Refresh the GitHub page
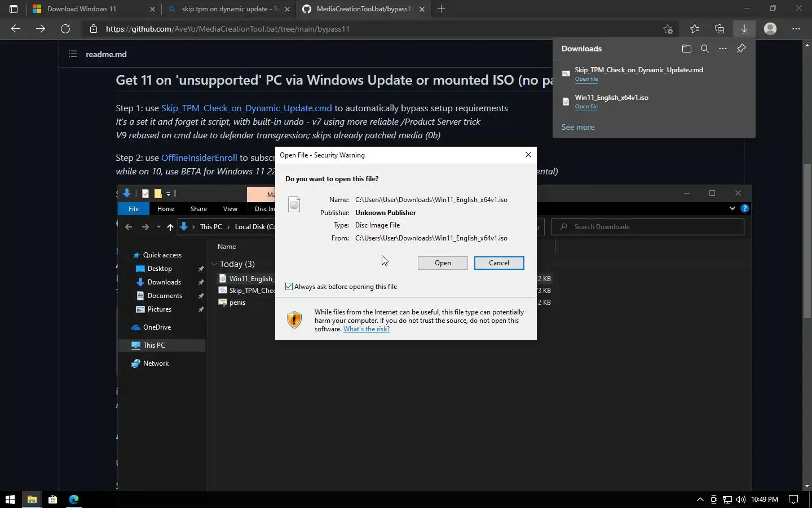This screenshot has width=812, height=508. click(x=65, y=29)
